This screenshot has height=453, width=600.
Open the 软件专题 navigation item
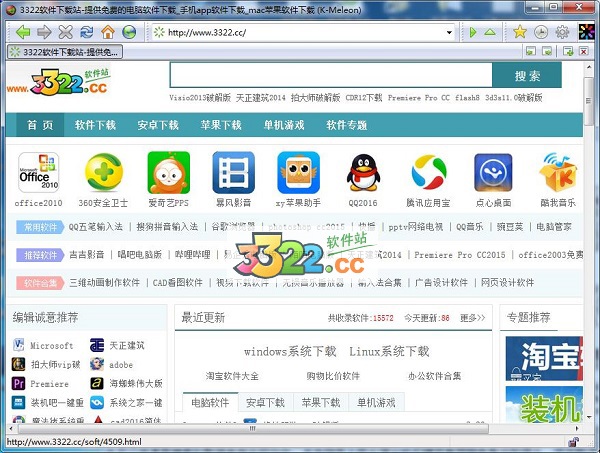coord(347,125)
